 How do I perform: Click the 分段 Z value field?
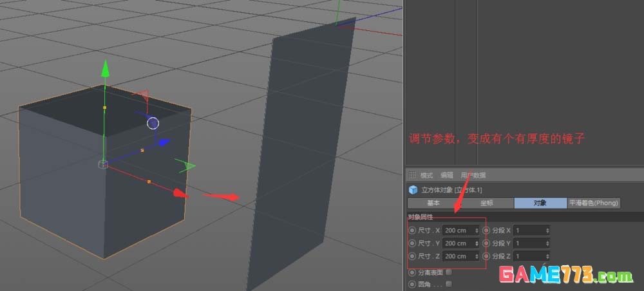tap(532, 256)
